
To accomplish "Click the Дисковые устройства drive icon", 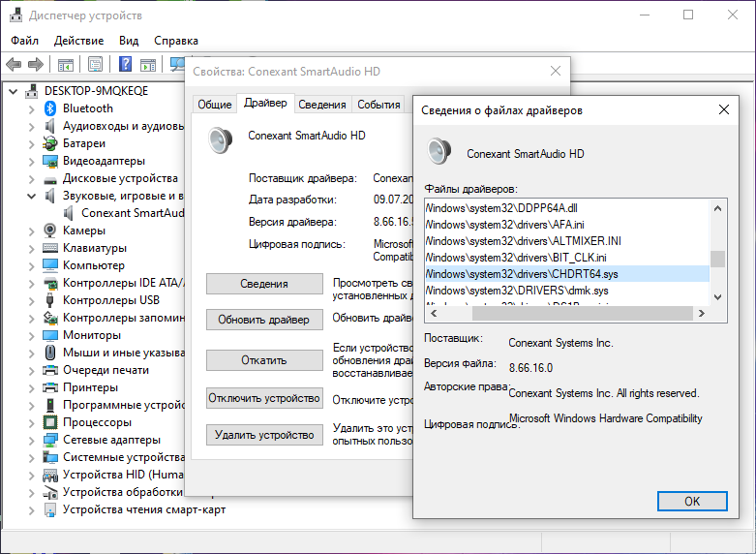I will coord(50,179).
